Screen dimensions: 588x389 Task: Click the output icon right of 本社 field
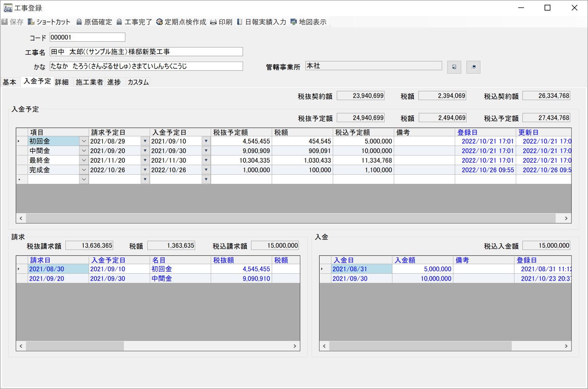473,67
